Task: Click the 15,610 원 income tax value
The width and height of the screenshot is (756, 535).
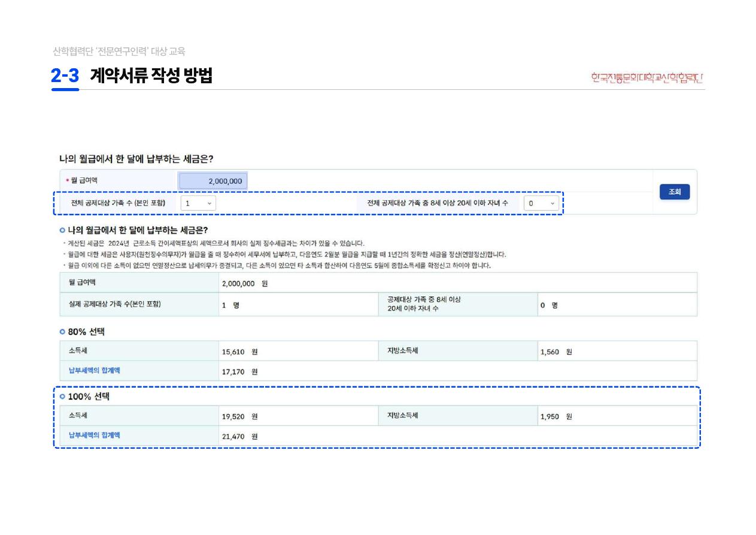Action: point(240,352)
